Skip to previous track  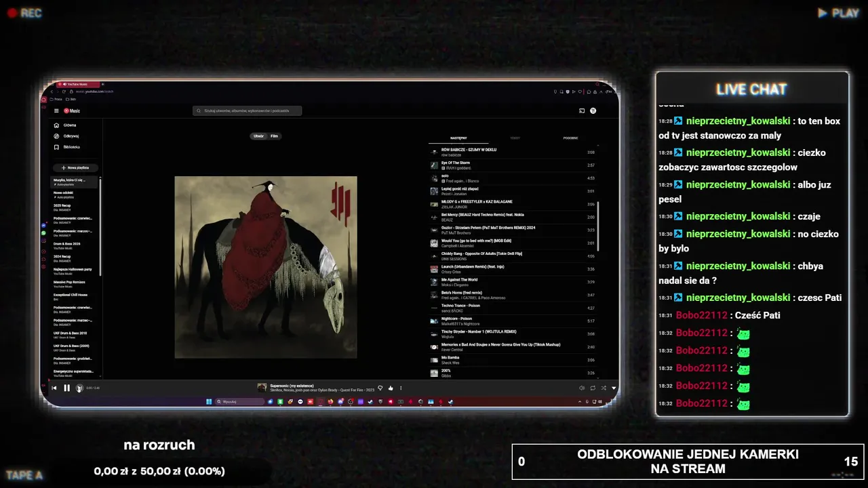point(54,388)
